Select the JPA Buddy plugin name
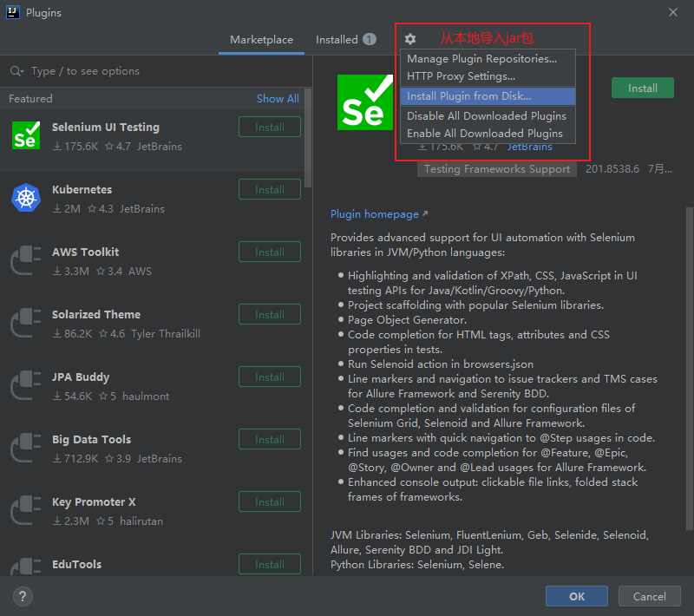Image resolution: width=694 pixels, height=616 pixels. (81, 377)
